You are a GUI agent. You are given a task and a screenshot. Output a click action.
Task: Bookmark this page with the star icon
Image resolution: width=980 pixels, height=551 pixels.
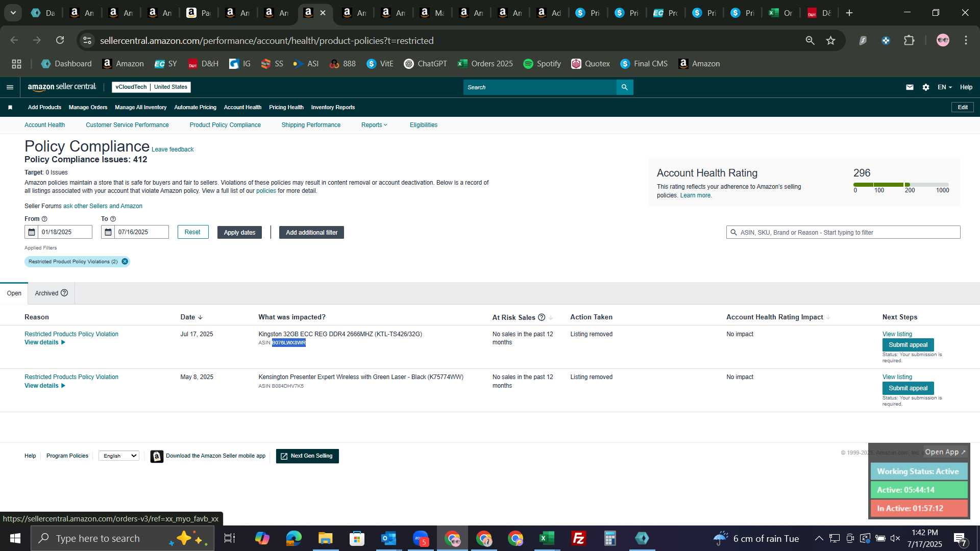(x=831, y=40)
